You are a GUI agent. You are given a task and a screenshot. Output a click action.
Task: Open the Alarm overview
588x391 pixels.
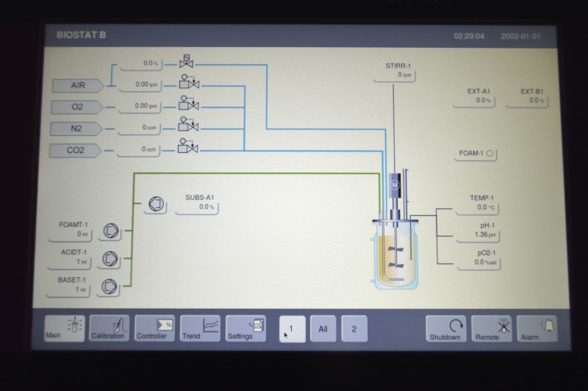pos(537,329)
